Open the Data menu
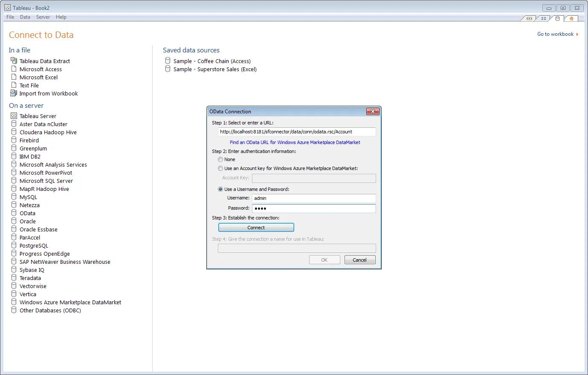This screenshot has height=375, width=588. coord(25,17)
